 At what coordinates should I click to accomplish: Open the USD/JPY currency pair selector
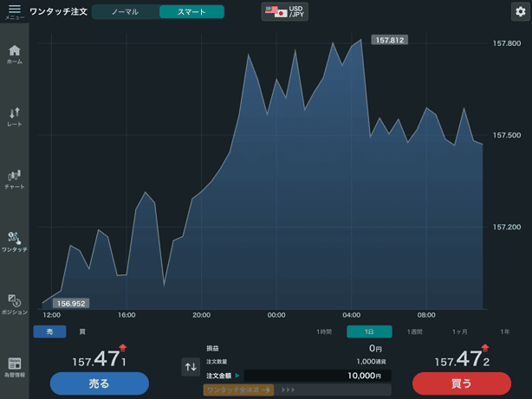coord(287,11)
